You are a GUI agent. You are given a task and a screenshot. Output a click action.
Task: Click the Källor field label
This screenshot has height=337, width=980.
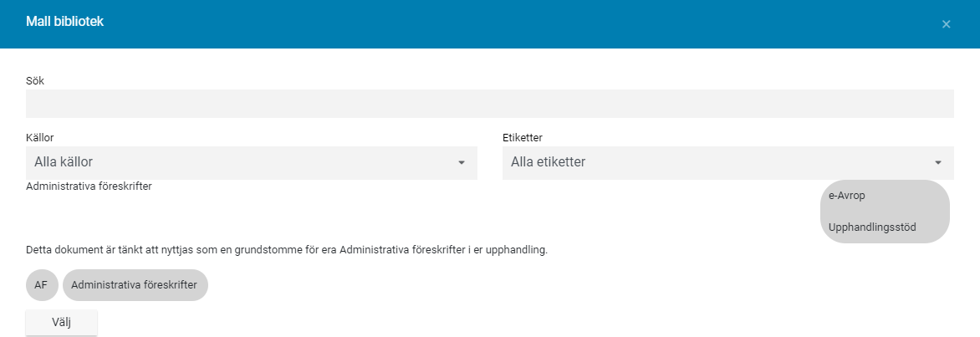click(40, 137)
